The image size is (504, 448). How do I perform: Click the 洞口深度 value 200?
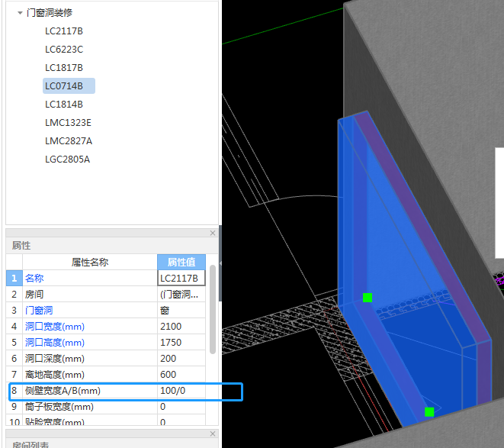tap(181, 358)
